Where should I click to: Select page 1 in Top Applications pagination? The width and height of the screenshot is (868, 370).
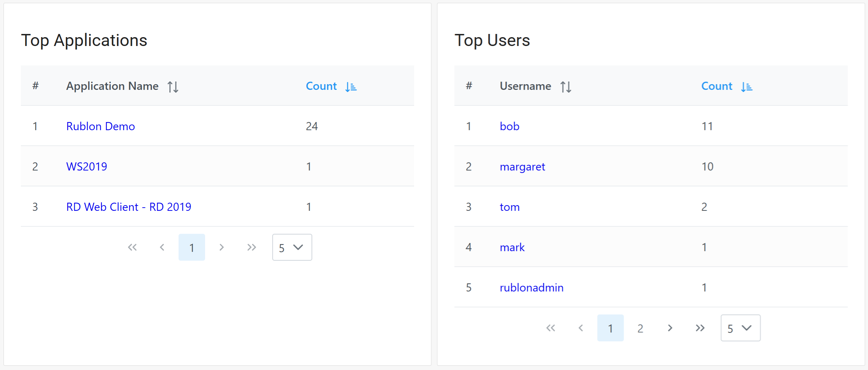(192, 247)
